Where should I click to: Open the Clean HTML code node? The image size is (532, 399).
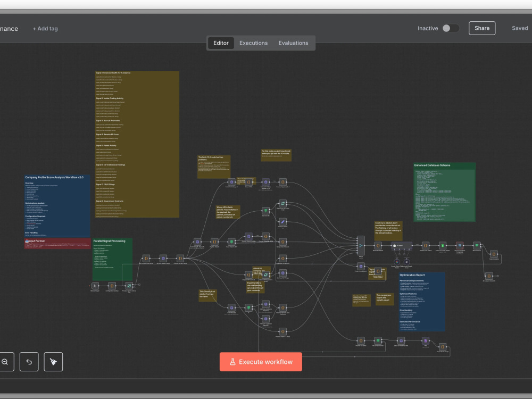(x=248, y=182)
